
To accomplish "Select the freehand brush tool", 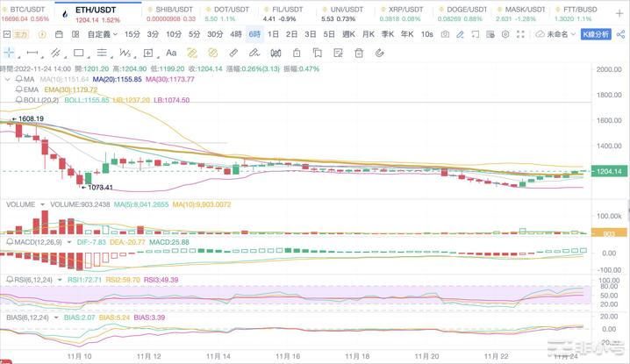I will [254, 53].
